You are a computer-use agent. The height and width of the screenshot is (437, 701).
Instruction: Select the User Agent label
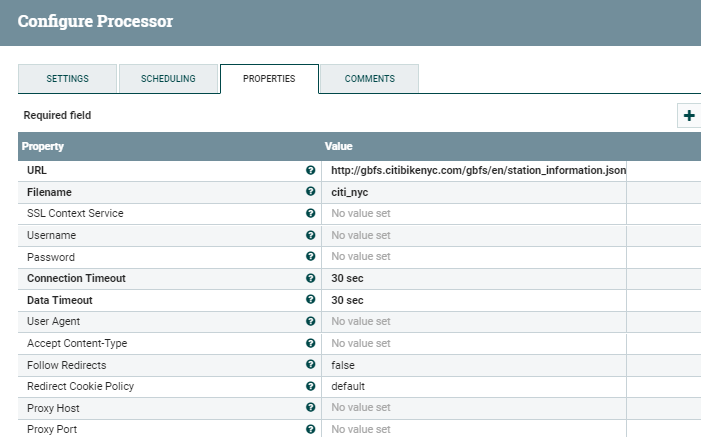pyautogui.click(x=54, y=322)
